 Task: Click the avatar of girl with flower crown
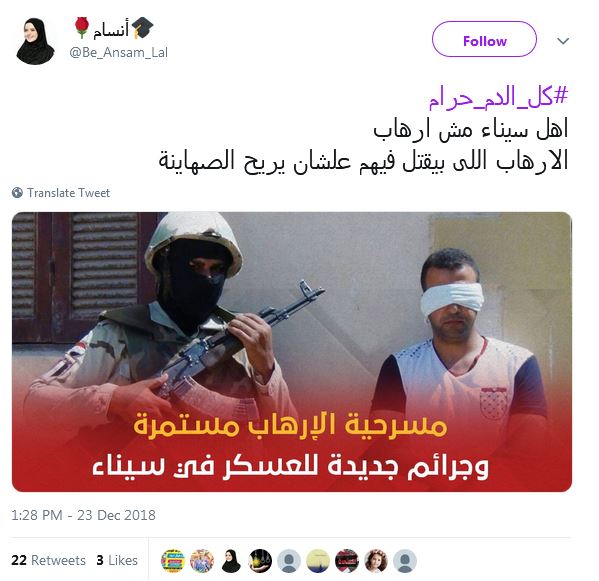click(x=376, y=561)
